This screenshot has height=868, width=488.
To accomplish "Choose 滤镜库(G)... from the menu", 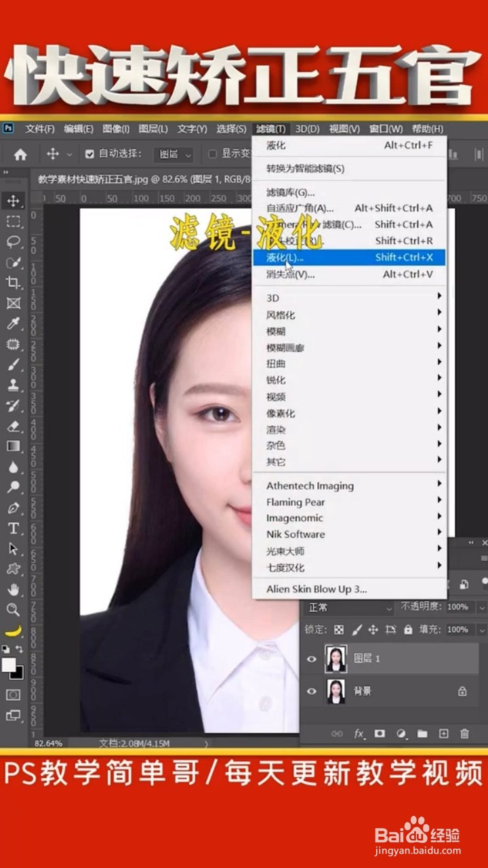I will [x=350, y=193].
